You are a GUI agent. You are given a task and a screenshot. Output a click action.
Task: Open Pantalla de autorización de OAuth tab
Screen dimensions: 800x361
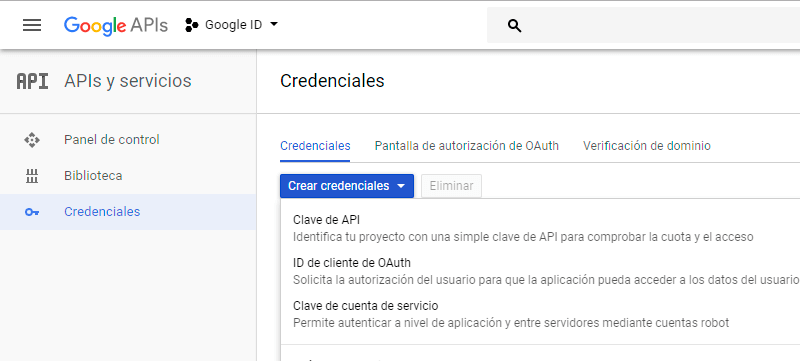[466, 146]
